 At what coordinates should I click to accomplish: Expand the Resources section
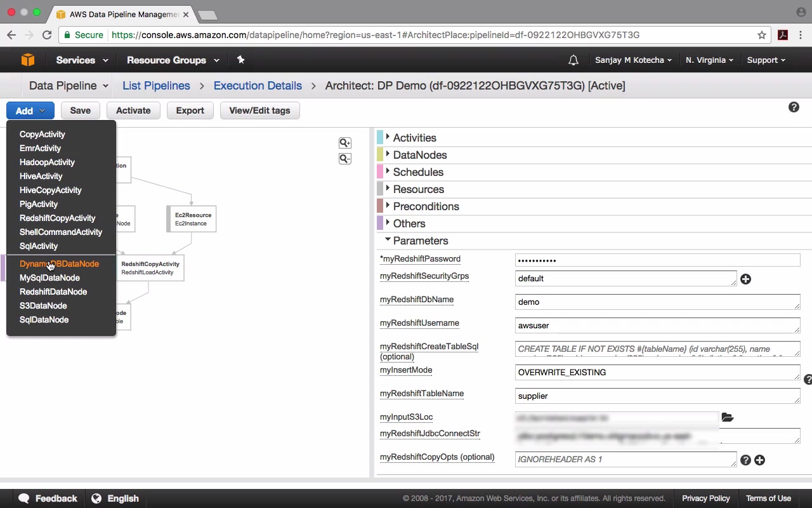[418, 189]
